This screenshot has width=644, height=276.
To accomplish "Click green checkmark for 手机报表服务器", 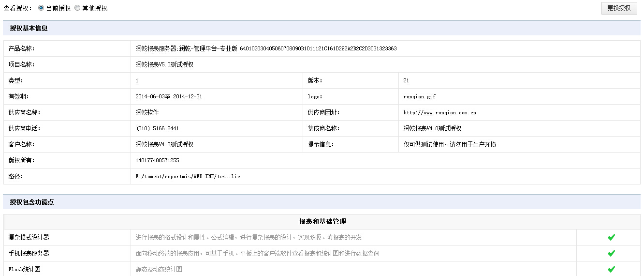I will tap(611, 253).
